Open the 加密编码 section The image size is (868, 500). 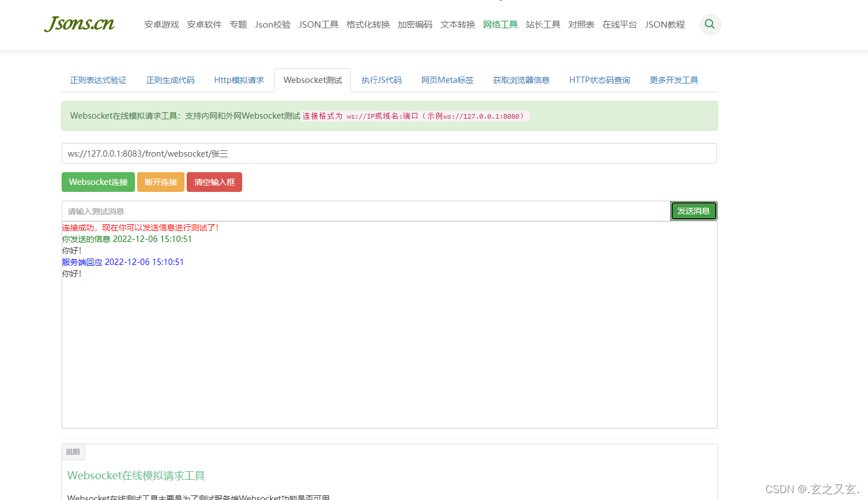coord(414,24)
